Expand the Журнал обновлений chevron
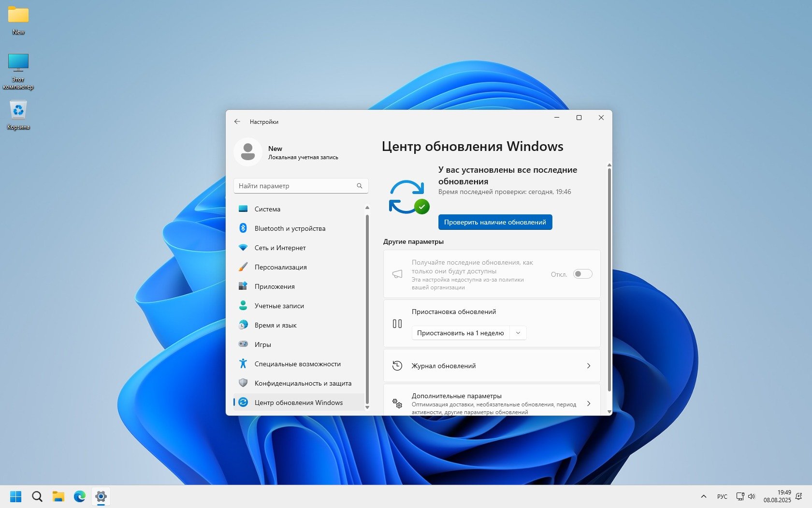Screen dimensions: 812x508 [589, 366]
